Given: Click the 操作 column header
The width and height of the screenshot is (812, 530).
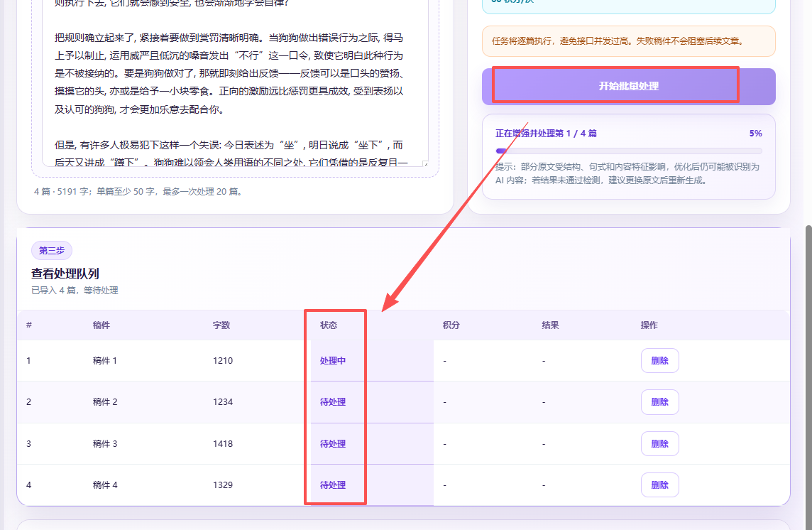Looking at the screenshot, I should tap(649, 325).
